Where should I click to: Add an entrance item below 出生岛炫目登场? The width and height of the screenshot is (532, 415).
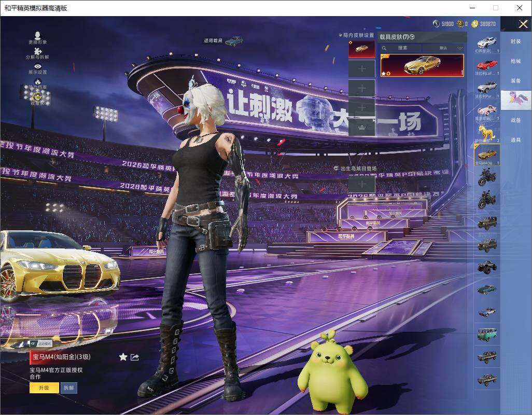pyautogui.click(x=362, y=184)
